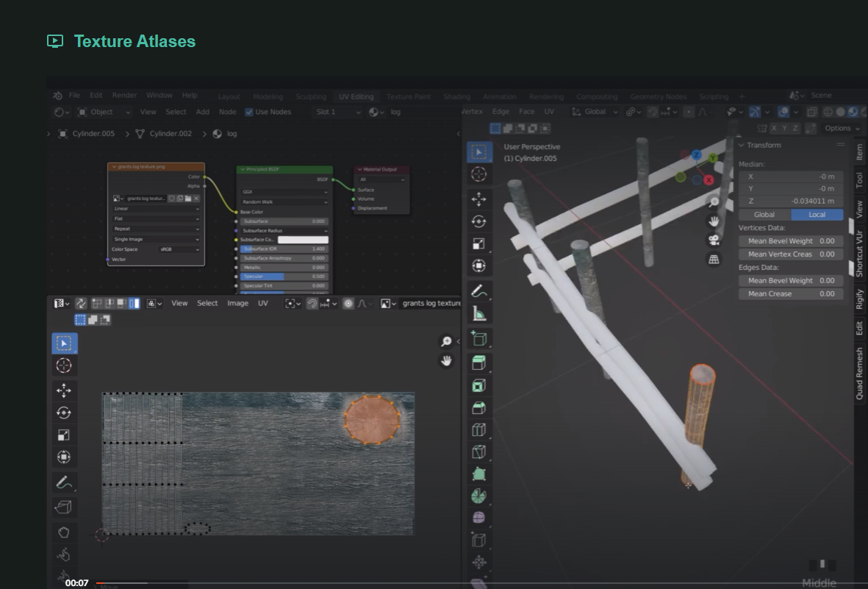The width and height of the screenshot is (868, 589).
Task: Open the Slot 1 material dropdown
Action: point(337,112)
